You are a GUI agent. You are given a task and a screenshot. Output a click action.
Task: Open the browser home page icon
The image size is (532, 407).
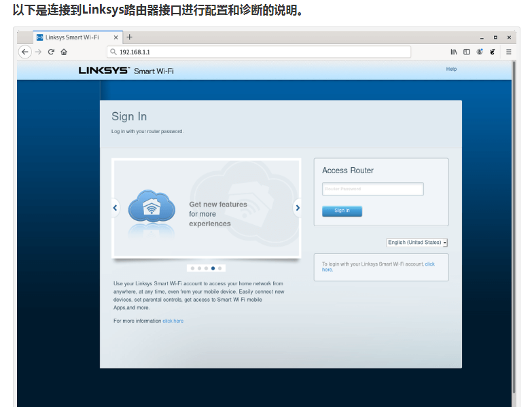pos(64,52)
